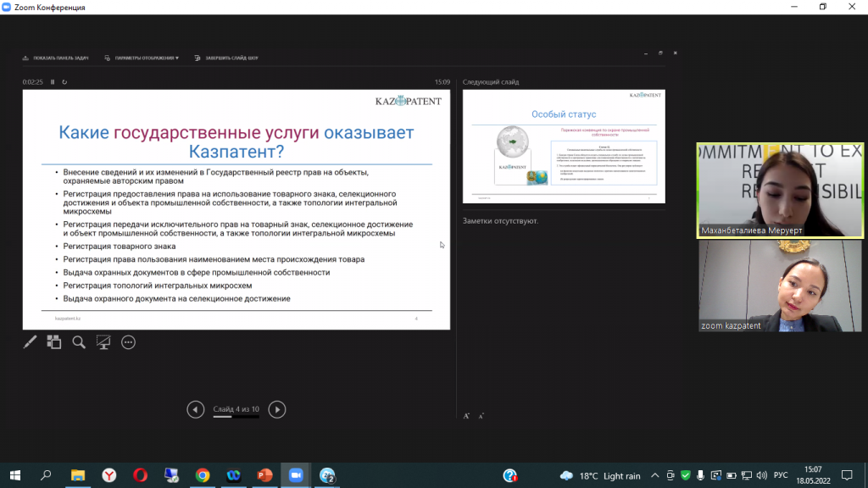Viewport: 868px width, 488px height.
Task: Click the black out slide show icon
Action: 103,342
